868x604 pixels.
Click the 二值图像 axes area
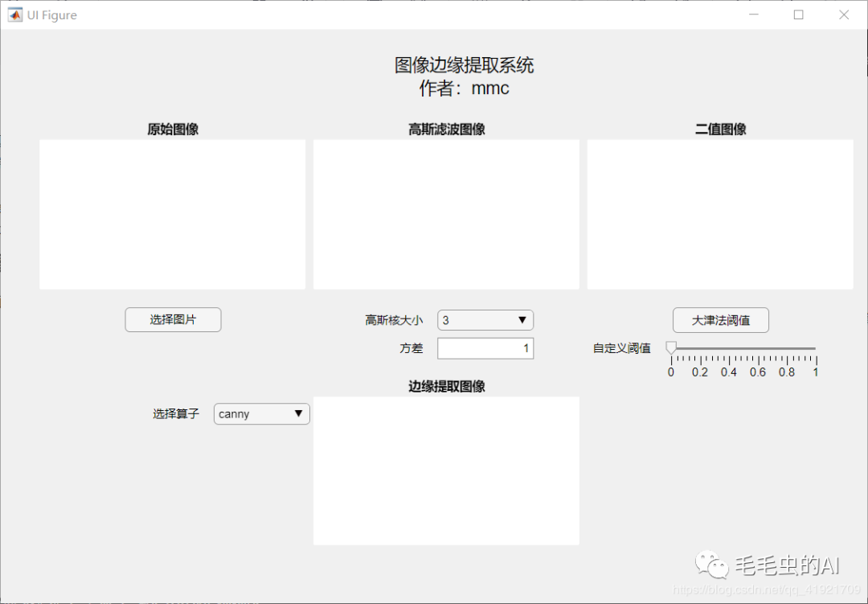[720, 215]
